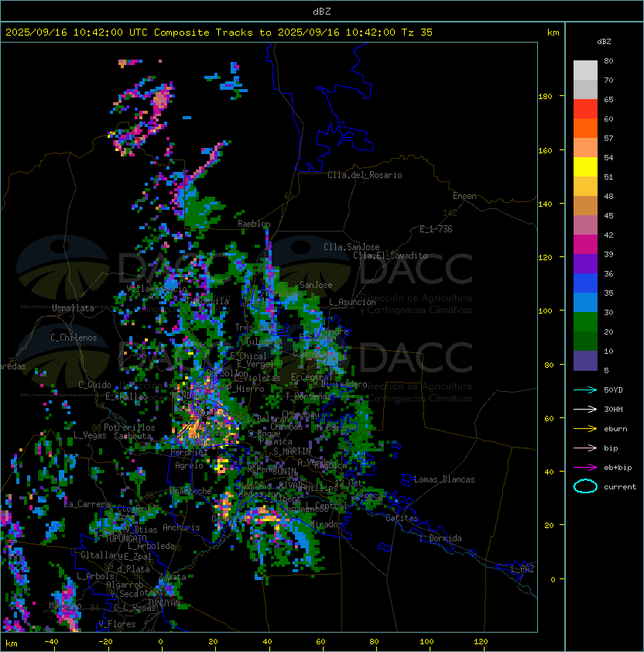The width and height of the screenshot is (644, 652).
Task: Click the Encon place label
Action: click(x=464, y=196)
